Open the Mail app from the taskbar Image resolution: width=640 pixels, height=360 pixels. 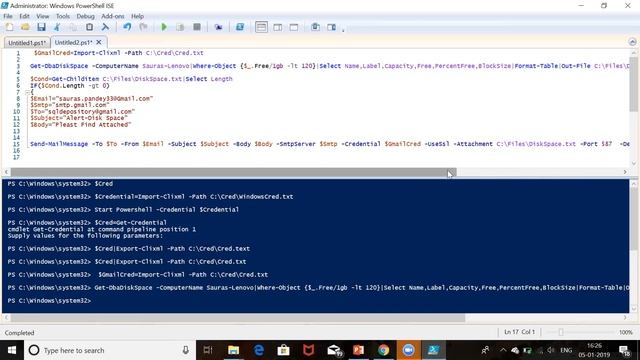click(334, 350)
